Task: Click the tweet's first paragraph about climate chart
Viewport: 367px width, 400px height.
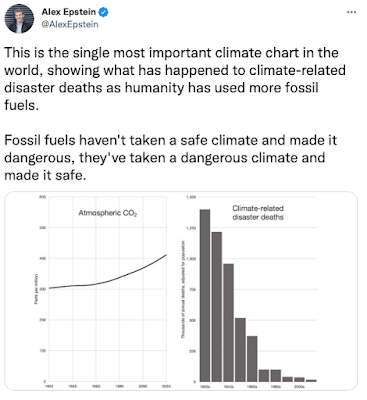Action: (175, 79)
